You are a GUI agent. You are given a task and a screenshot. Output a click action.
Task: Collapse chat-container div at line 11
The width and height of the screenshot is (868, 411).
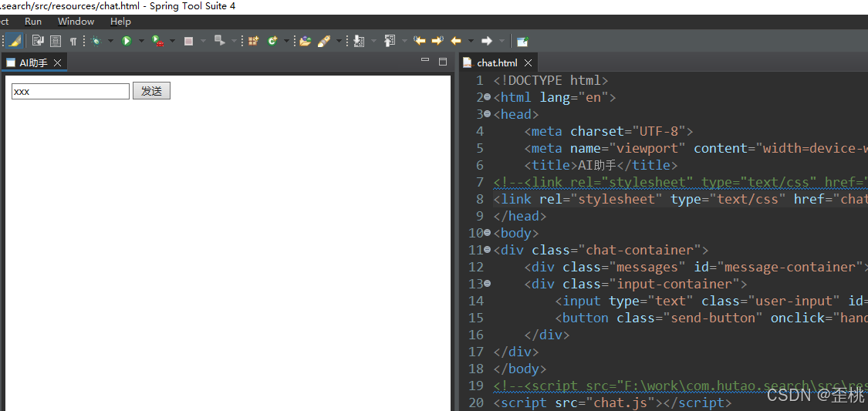click(487, 250)
